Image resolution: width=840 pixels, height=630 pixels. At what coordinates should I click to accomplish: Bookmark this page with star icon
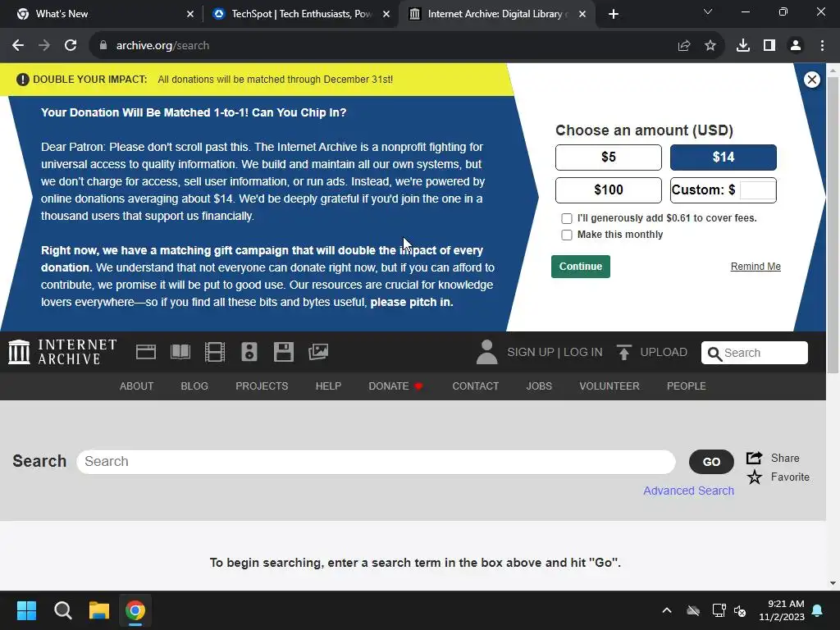[710, 46]
